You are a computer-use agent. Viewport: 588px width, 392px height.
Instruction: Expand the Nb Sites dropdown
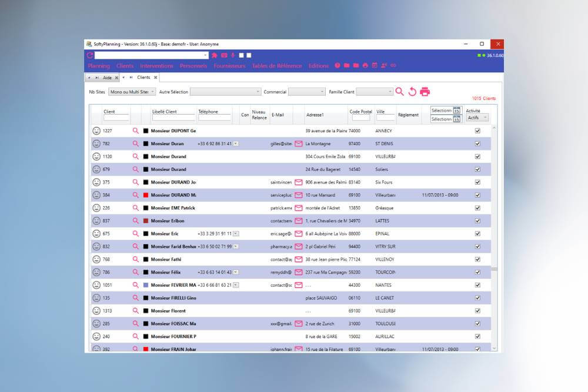point(132,92)
